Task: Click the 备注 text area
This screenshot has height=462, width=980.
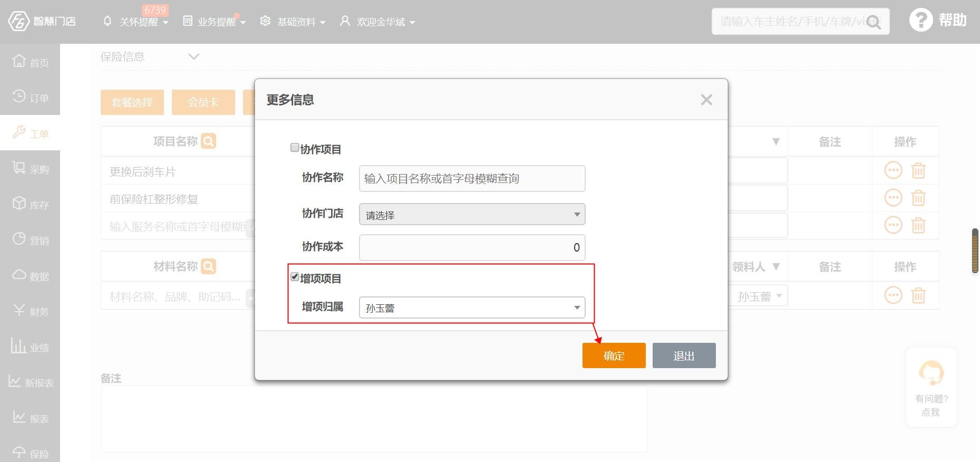Action: point(374,419)
